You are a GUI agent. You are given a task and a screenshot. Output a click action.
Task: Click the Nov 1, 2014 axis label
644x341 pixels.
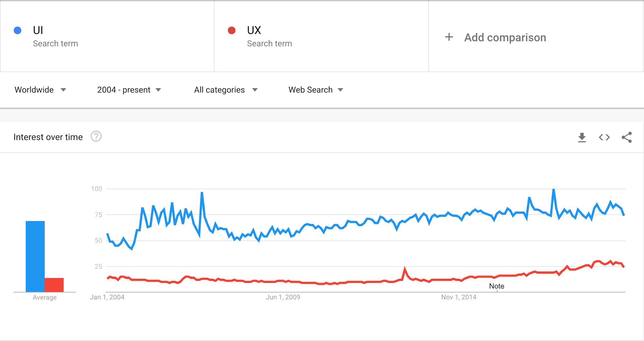point(459,297)
